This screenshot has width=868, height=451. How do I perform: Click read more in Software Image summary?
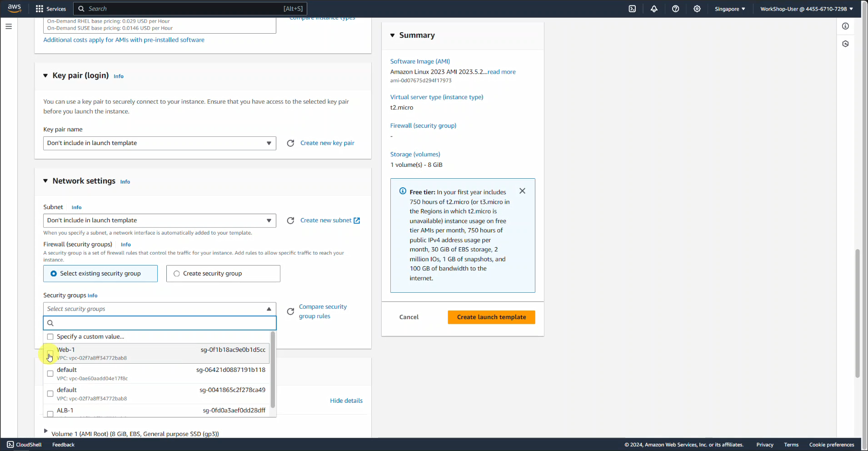(502, 72)
